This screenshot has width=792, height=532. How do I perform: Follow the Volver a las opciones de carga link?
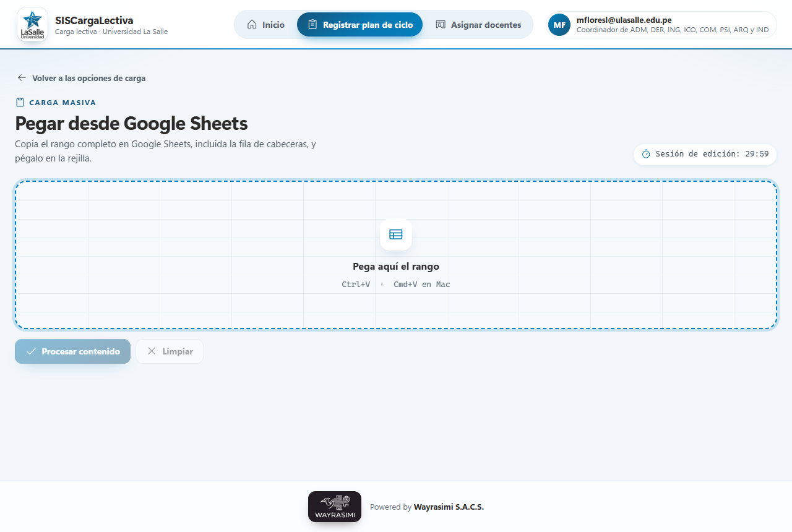coord(81,78)
